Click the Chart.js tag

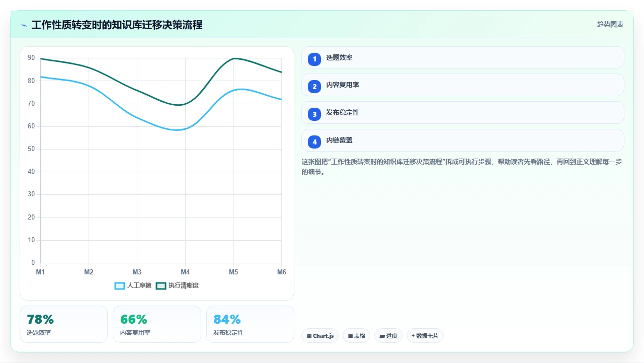coord(320,336)
